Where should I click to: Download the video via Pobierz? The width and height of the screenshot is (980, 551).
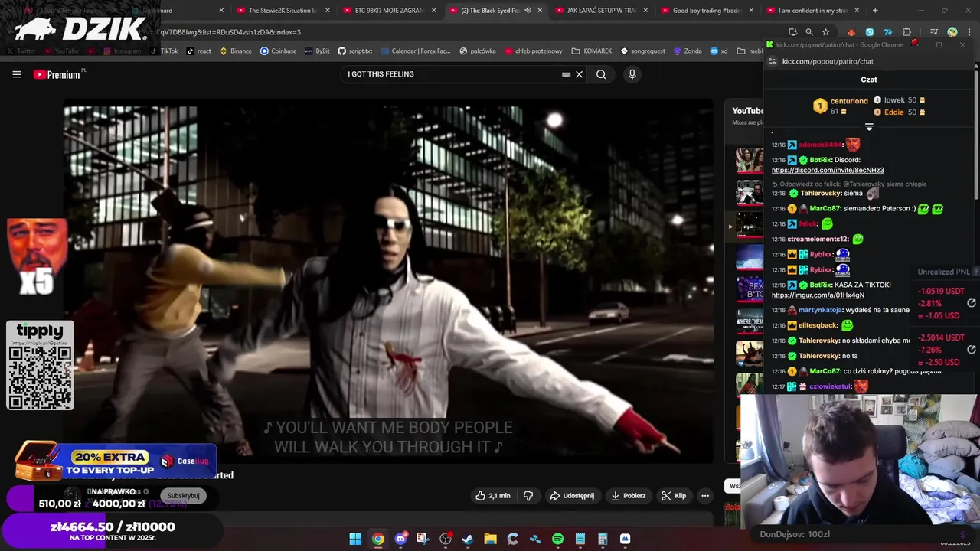click(x=628, y=496)
